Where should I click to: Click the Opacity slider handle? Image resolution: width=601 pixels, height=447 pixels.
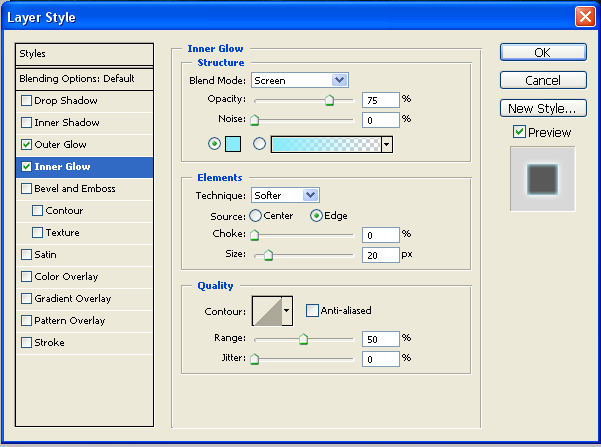329,100
